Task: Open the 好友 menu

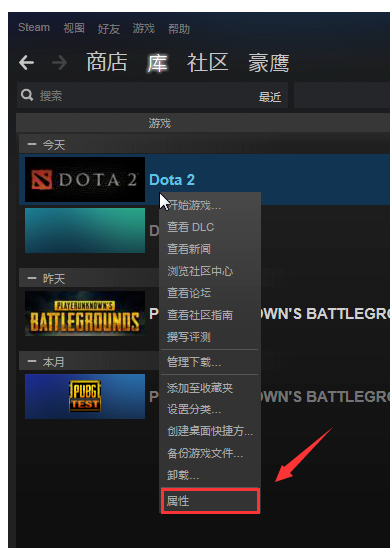Action: (x=109, y=29)
